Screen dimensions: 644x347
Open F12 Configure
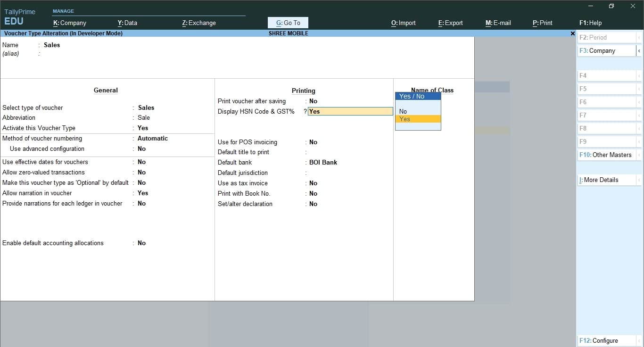coord(606,340)
